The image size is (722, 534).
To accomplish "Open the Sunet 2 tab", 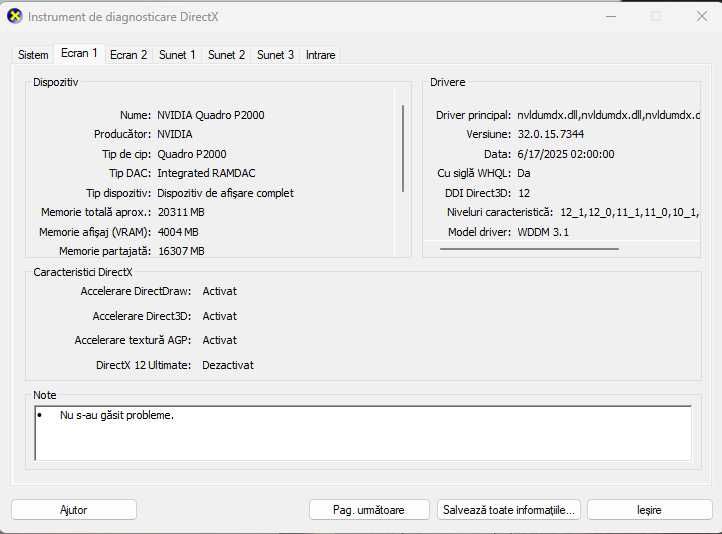I will (x=227, y=55).
